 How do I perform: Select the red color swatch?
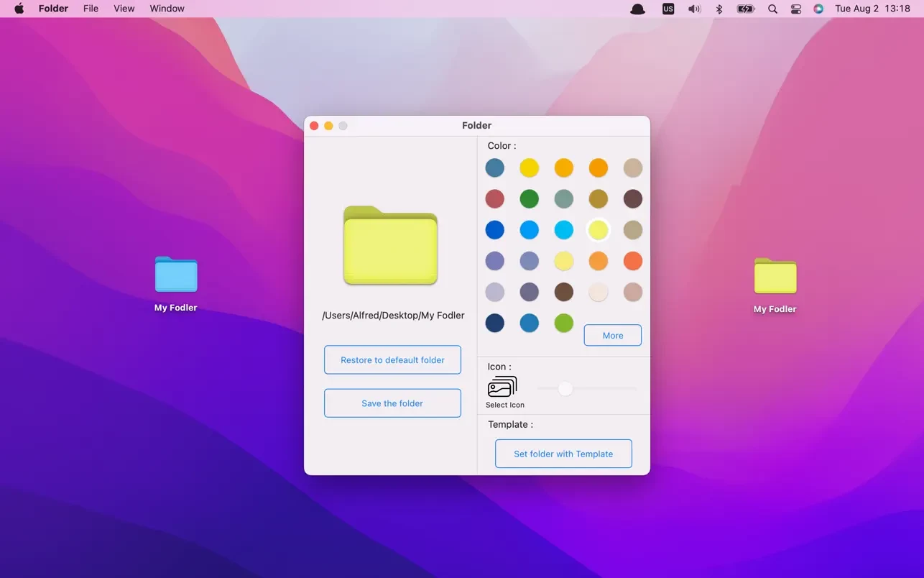pos(495,198)
